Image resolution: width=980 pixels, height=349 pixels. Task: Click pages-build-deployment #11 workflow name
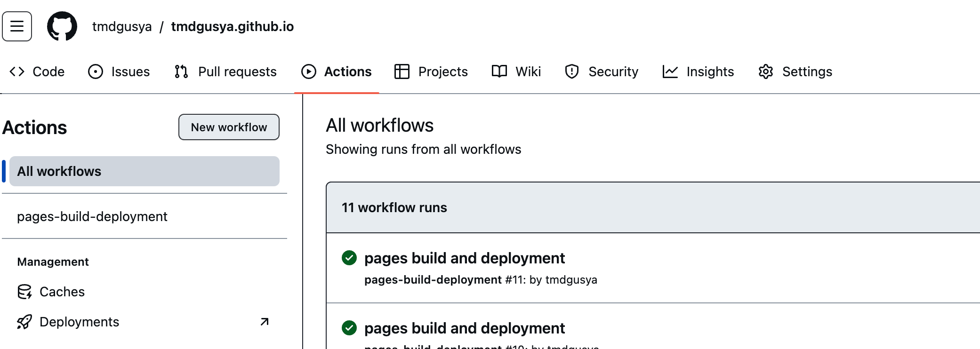pos(433,280)
